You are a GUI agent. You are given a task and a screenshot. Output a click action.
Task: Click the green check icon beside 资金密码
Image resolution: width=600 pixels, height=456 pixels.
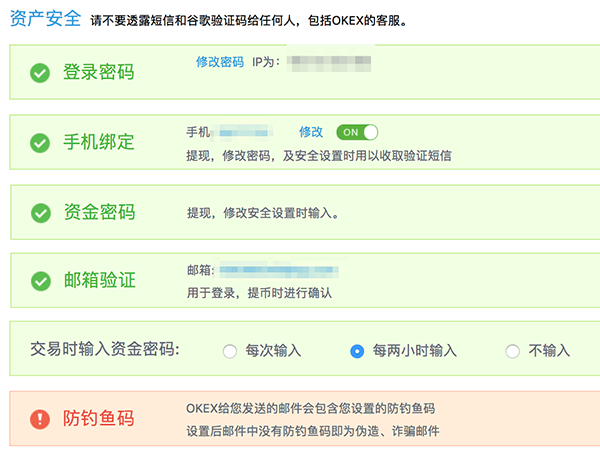(41, 213)
